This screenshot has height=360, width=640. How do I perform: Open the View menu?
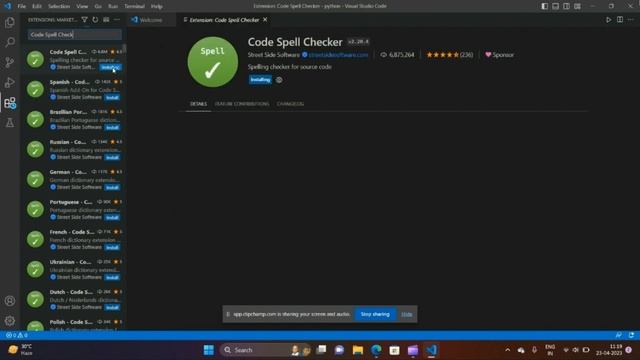click(82, 6)
